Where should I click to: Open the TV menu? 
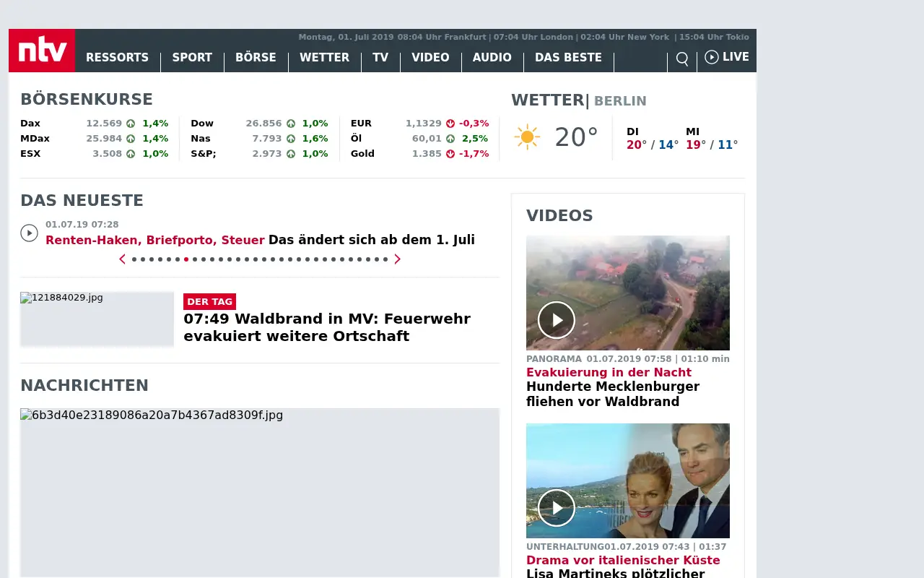coord(380,58)
